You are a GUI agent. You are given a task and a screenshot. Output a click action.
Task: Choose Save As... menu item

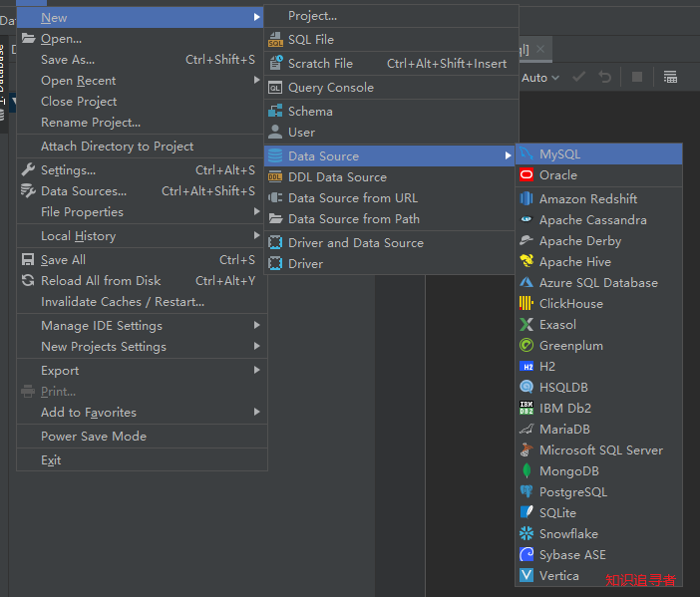tap(140, 60)
